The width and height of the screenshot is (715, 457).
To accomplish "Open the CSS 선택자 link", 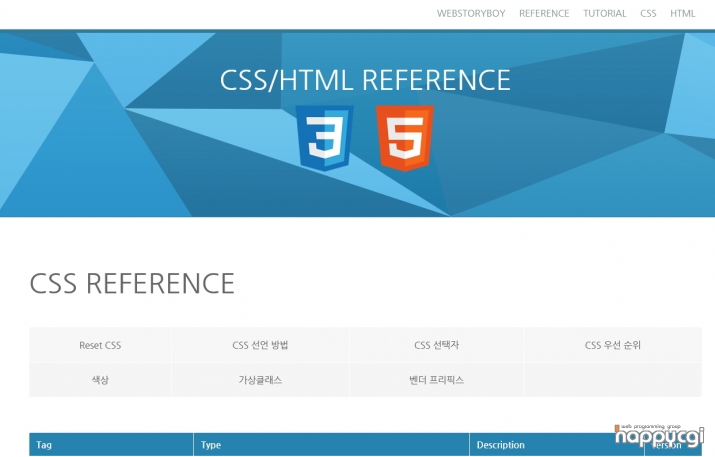I will [x=436, y=345].
